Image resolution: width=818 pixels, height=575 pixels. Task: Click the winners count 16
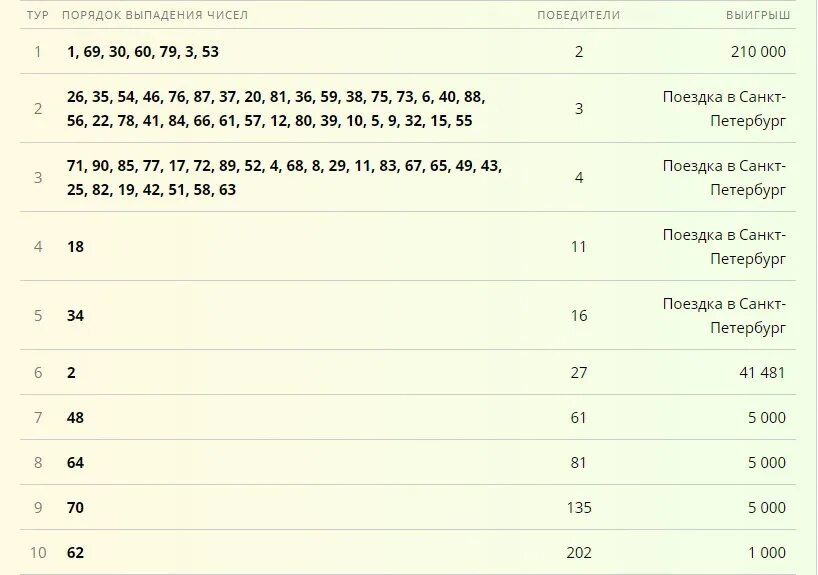click(x=579, y=316)
